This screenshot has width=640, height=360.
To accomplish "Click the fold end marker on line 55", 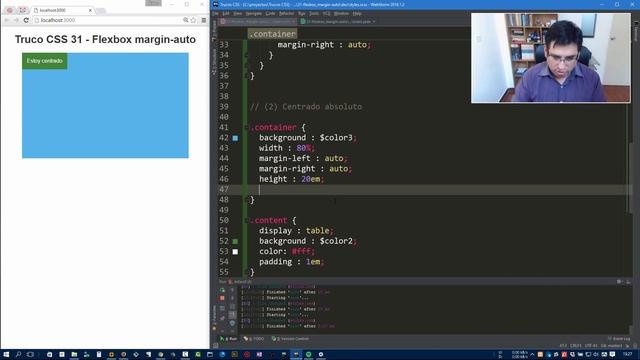I will [x=247, y=272].
